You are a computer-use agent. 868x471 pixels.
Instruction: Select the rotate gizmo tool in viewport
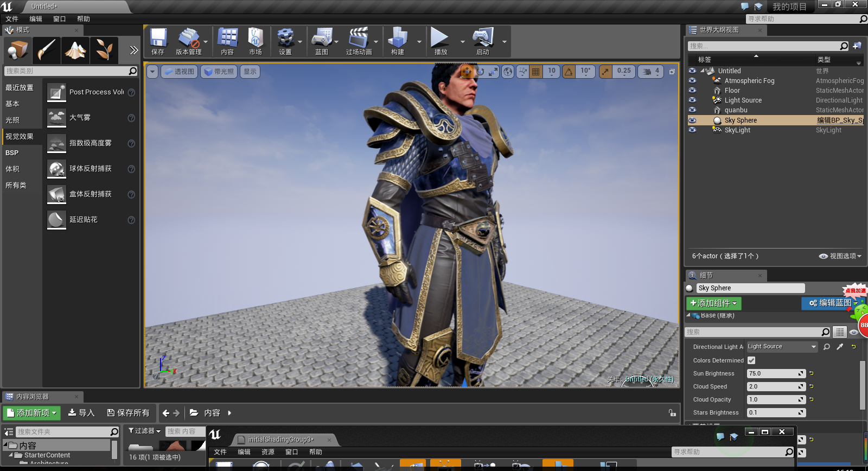click(x=480, y=72)
